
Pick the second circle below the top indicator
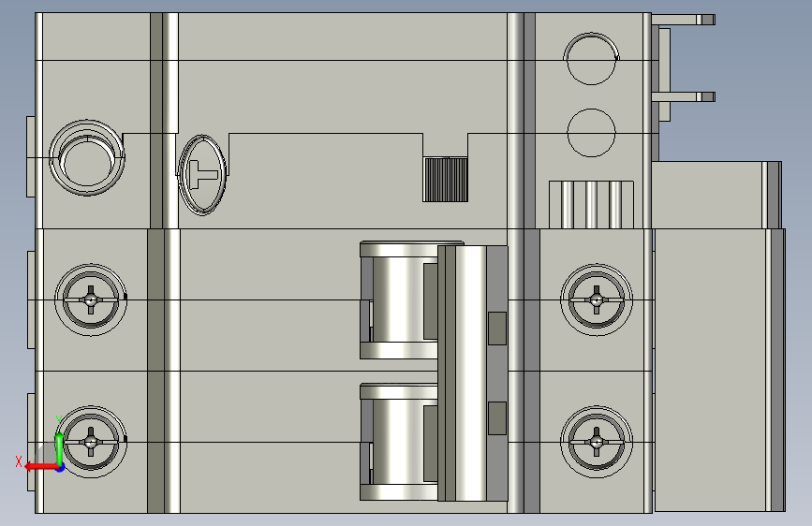[591, 133]
